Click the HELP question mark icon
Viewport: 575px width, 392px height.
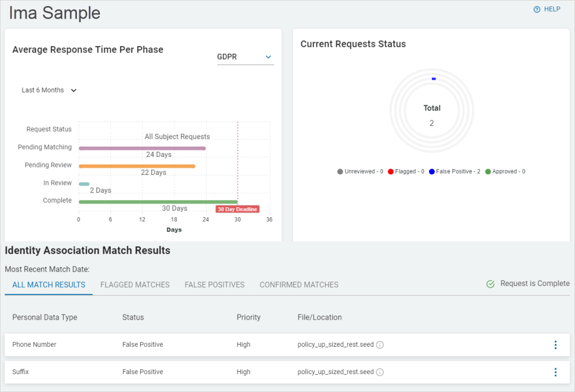point(537,9)
